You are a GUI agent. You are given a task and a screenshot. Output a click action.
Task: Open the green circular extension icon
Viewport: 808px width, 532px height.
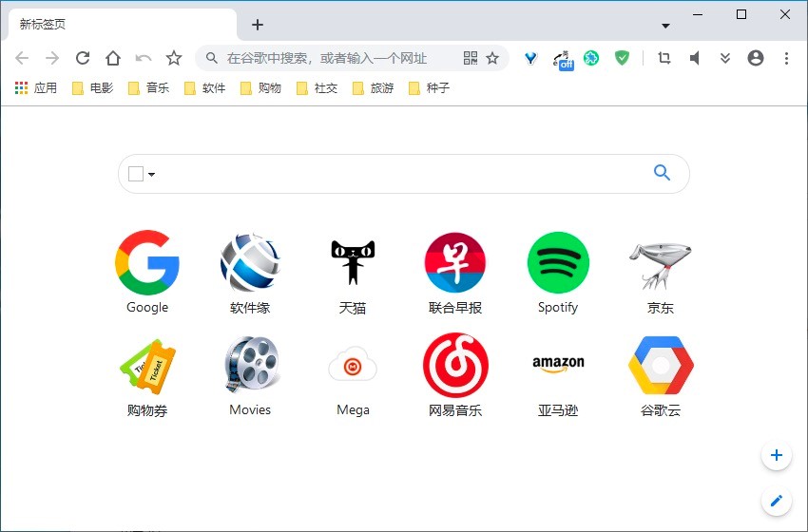pyautogui.click(x=591, y=58)
